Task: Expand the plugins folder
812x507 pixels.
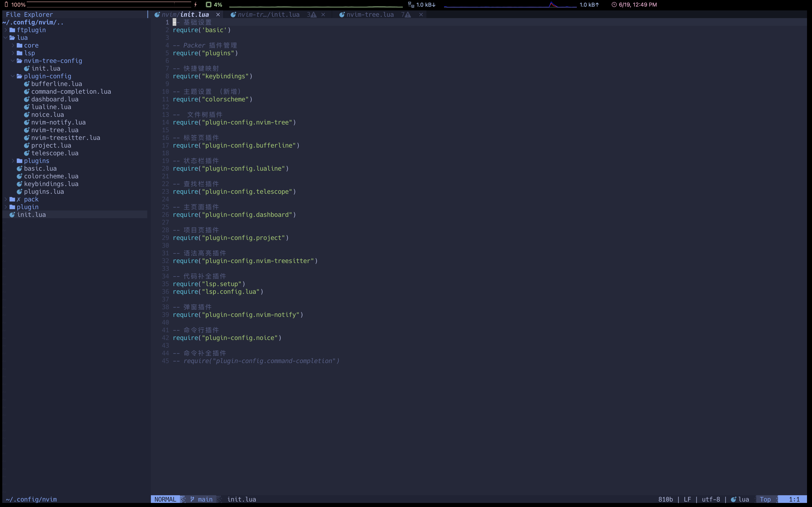Action: (13, 161)
